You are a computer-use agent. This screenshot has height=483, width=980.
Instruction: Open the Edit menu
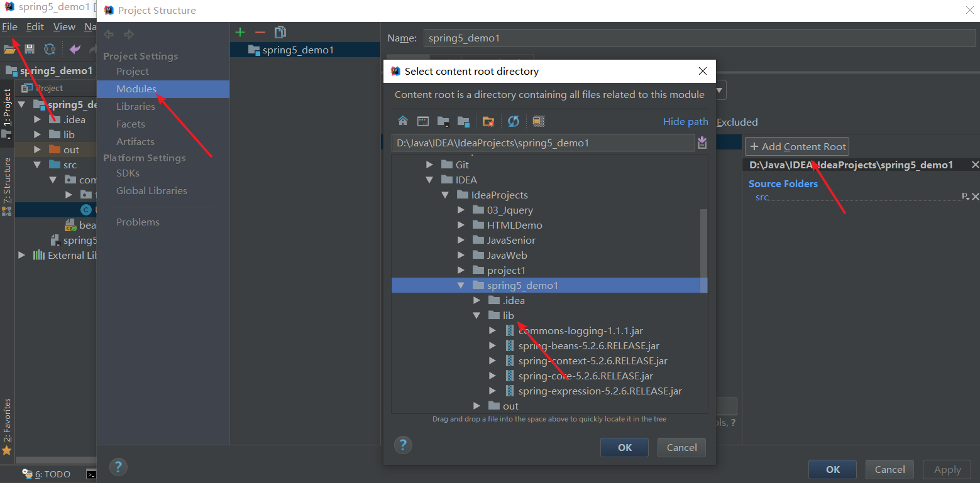(x=35, y=26)
